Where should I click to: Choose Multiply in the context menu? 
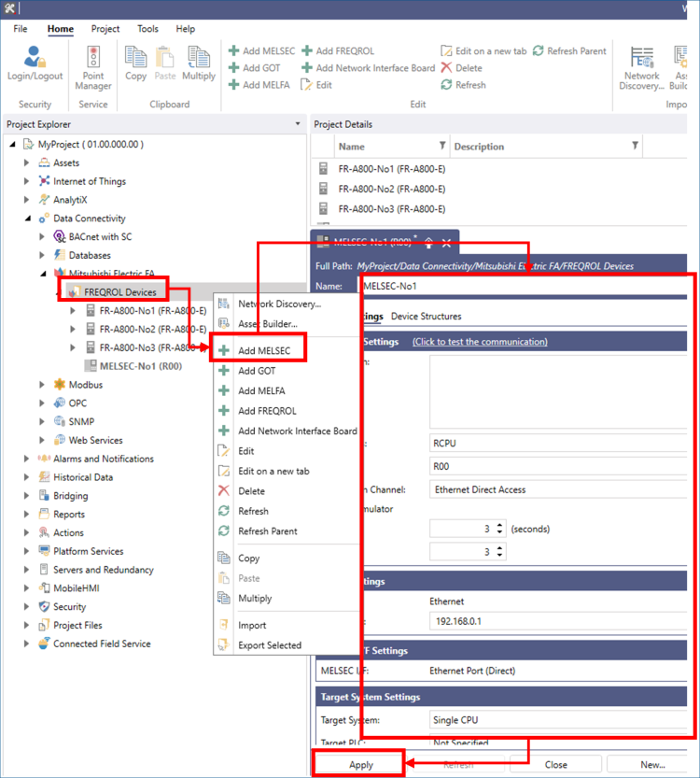pyautogui.click(x=255, y=599)
